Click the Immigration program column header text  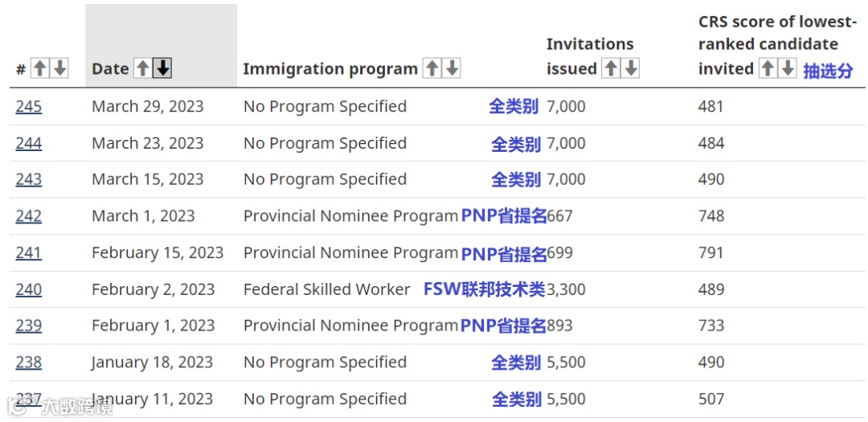click(330, 69)
